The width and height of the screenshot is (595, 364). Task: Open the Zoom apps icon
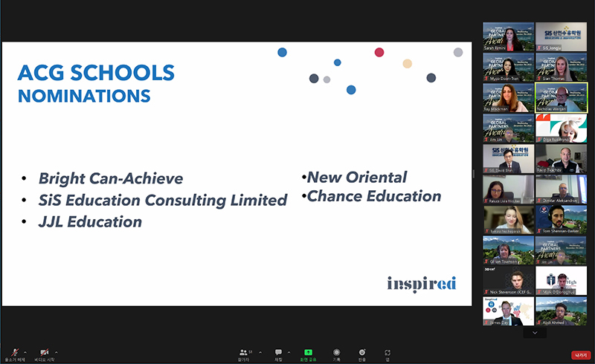pos(387,352)
